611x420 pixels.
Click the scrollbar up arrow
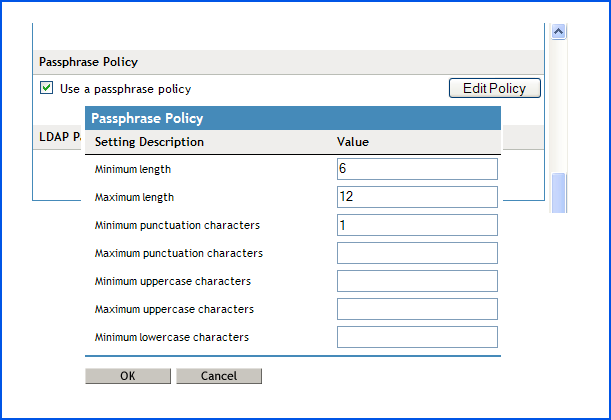(x=559, y=31)
